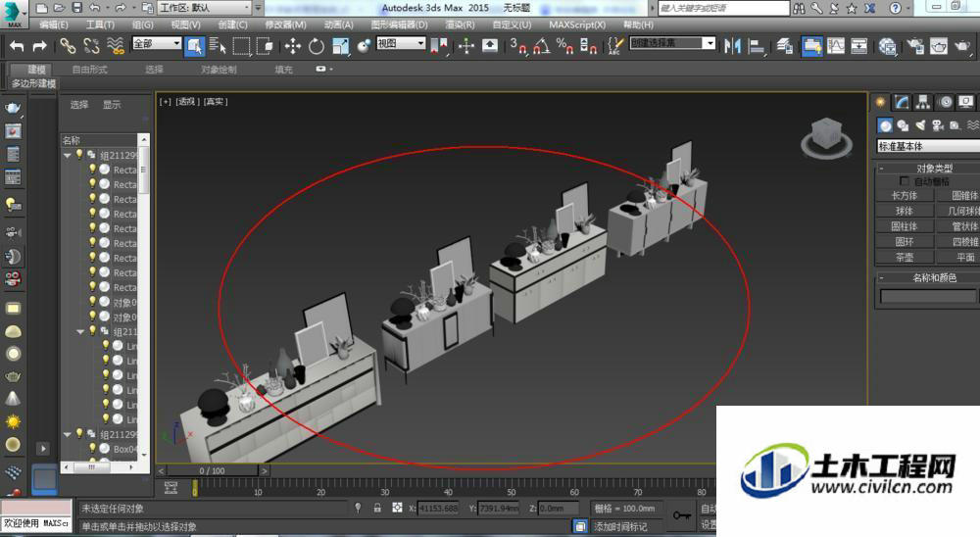Toggle the Percent Snap button
The image size is (980, 537).
[x=565, y=46]
